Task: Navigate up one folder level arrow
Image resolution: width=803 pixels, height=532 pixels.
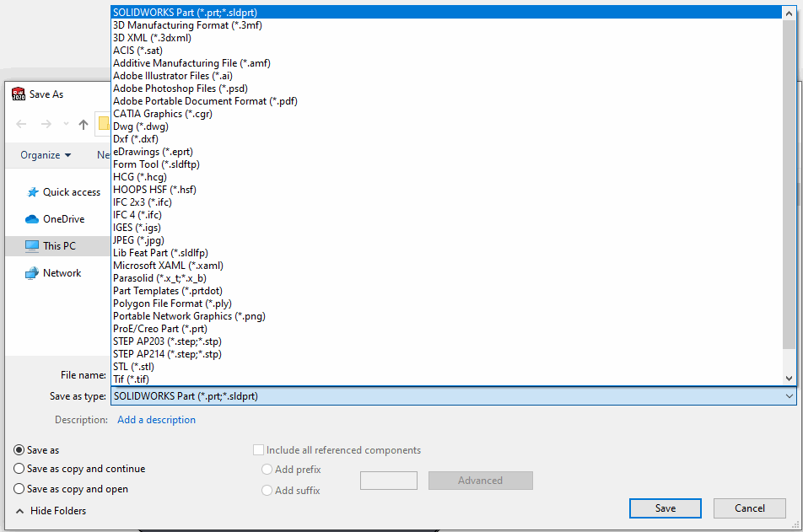Action: click(x=84, y=124)
